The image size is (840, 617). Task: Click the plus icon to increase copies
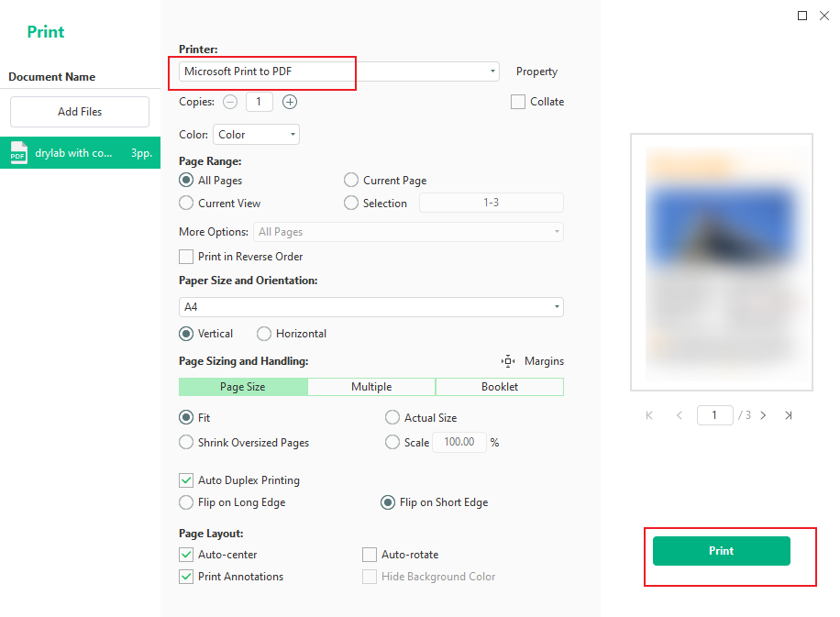[289, 102]
